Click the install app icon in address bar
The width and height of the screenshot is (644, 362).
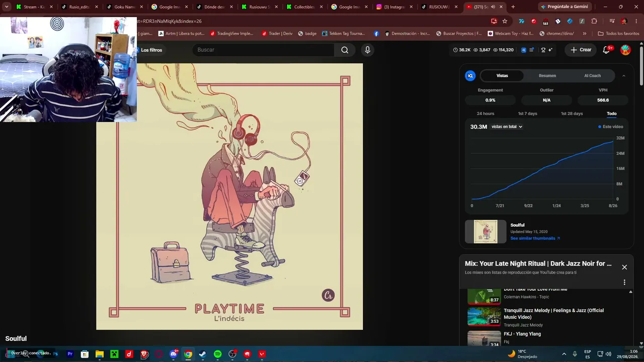pyautogui.click(x=494, y=21)
